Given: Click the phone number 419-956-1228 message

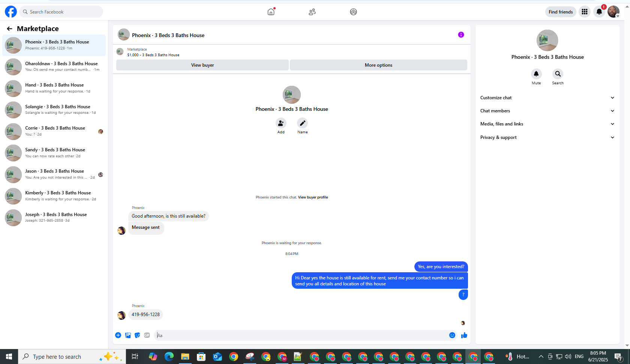Looking at the screenshot, I should click(145, 315).
